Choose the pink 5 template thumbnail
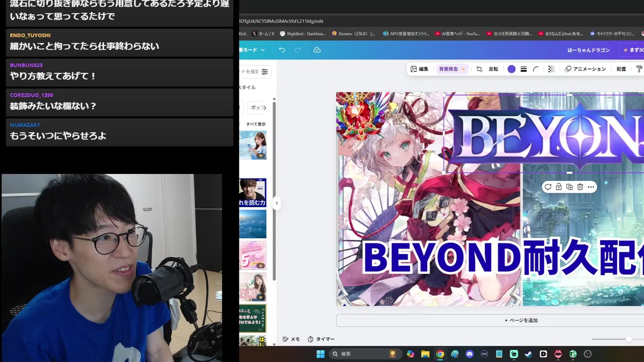This screenshot has width=644, height=362. tap(253, 255)
